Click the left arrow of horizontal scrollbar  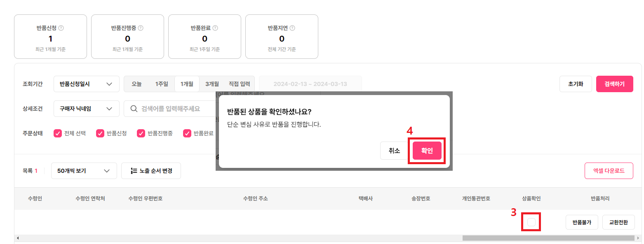17,238
